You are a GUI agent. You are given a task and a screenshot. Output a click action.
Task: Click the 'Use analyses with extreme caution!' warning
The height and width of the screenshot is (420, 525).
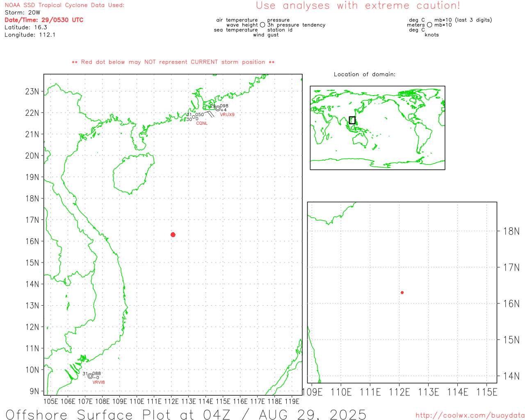(x=358, y=6)
